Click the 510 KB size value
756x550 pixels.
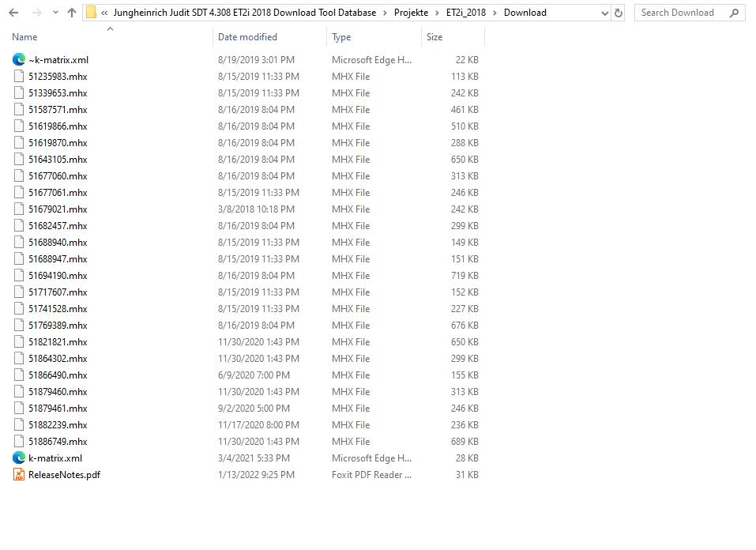coord(465,126)
